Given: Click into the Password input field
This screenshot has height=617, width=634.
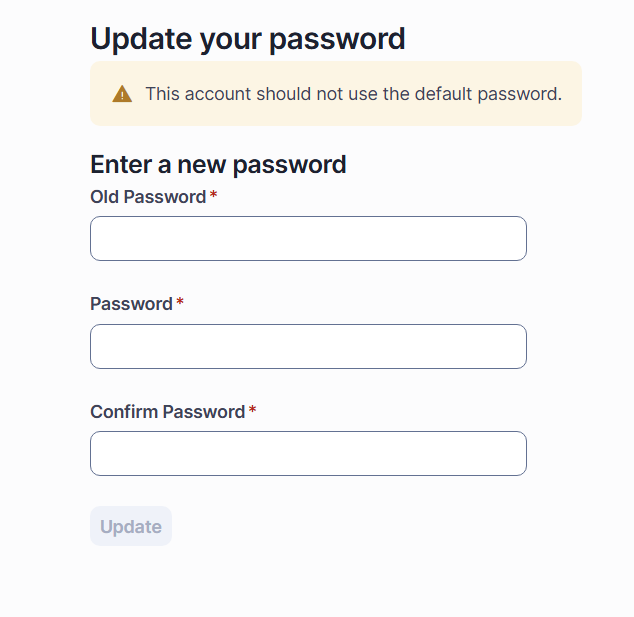Looking at the screenshot, I should [308, 346].
